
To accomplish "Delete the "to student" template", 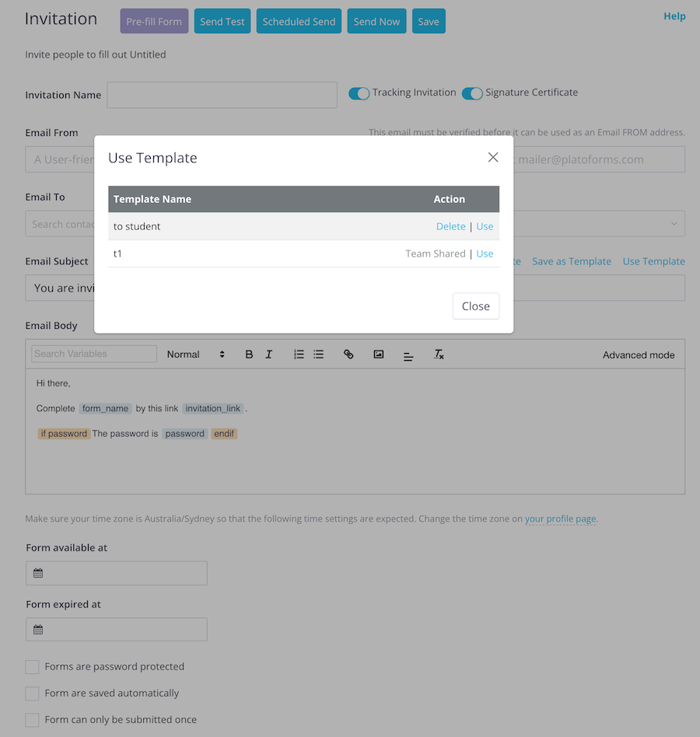I will (x=450, y=226).
